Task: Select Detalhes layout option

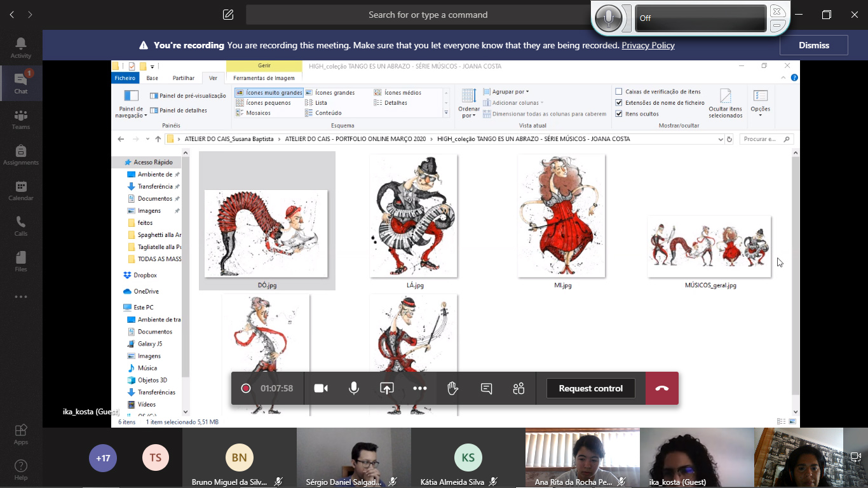Action: [x=391, y=102]
